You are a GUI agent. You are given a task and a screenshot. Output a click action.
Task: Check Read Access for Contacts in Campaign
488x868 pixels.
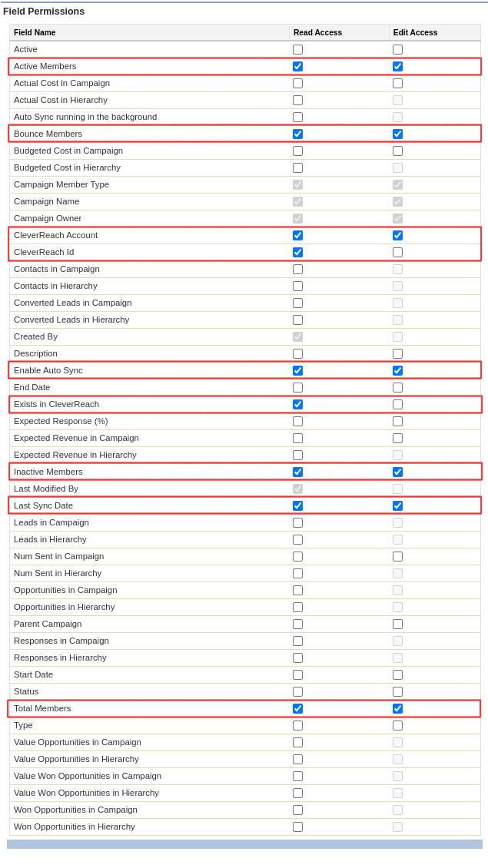click(x=297, y=269)
